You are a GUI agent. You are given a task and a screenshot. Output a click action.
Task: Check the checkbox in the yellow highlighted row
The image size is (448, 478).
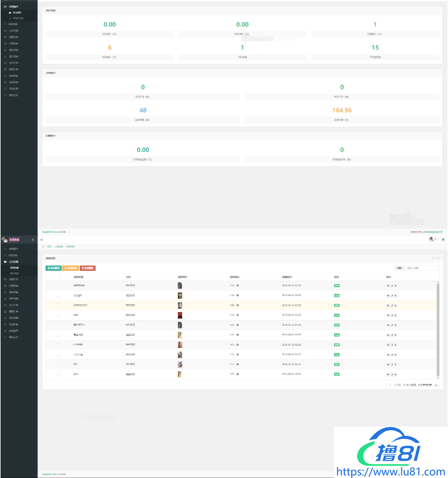tap(58, 305)
